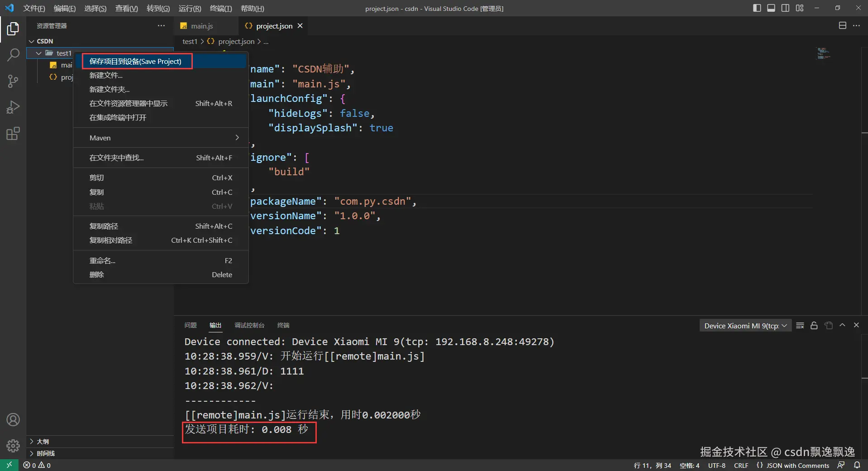
Task: Click the feedback icon in status bar
Action: pos(841,465)
